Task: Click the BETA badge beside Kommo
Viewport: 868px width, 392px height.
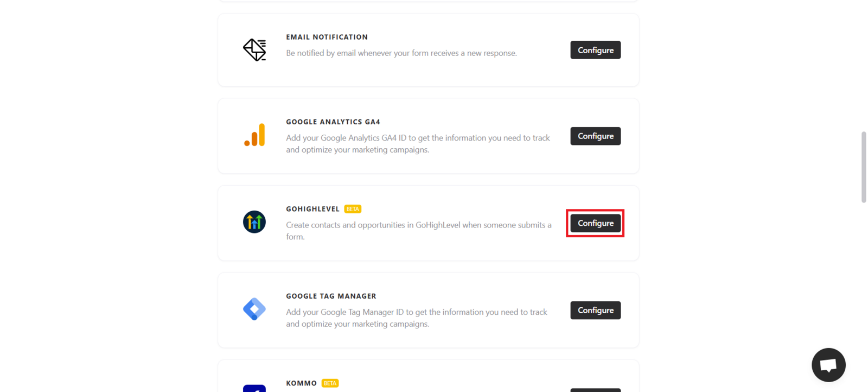Action: (330, 383)
